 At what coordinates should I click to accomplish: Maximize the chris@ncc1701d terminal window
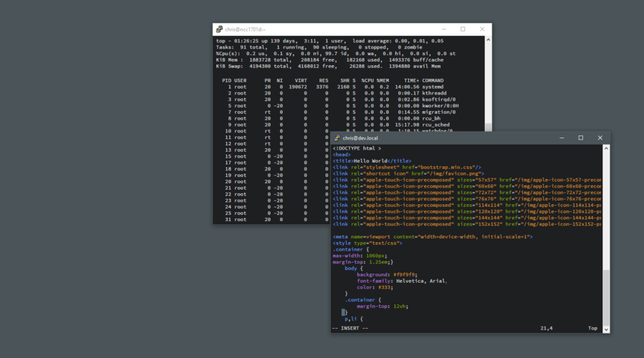pyautogui.click(x=463, y=29)
